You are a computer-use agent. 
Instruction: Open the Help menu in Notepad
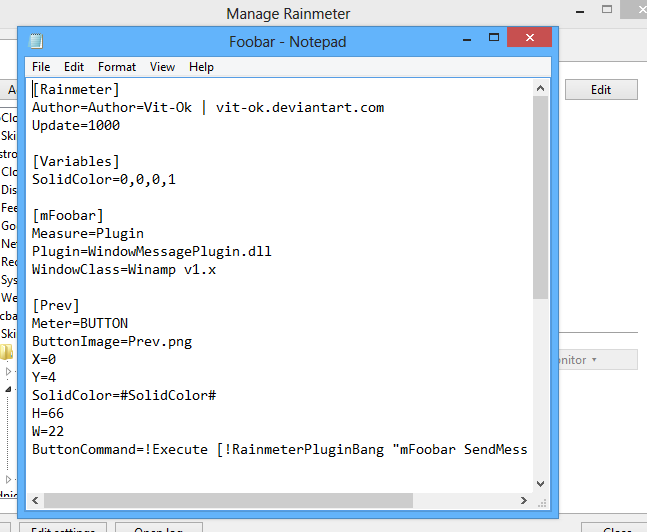coord(201,67)
